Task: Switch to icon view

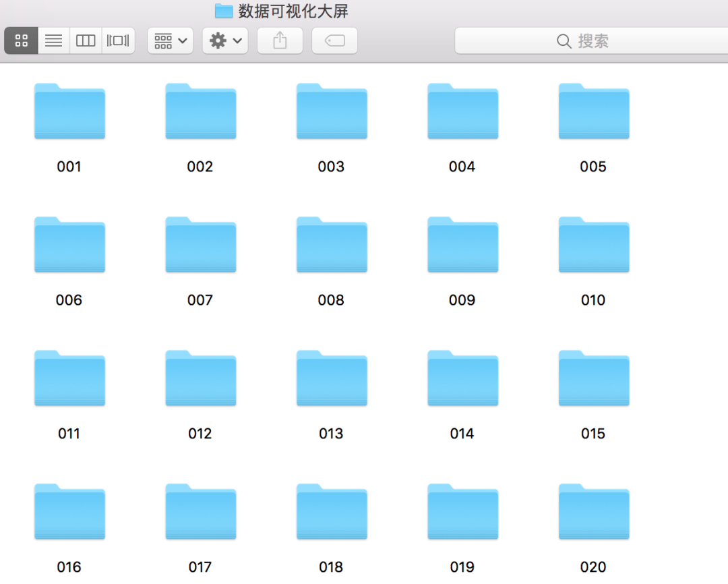Action: [22, 41]
